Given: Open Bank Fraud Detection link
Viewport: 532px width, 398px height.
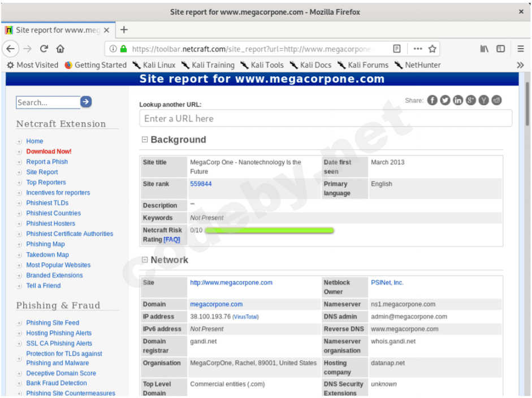Looking at the screenshot, I should [x=57, y=383].
